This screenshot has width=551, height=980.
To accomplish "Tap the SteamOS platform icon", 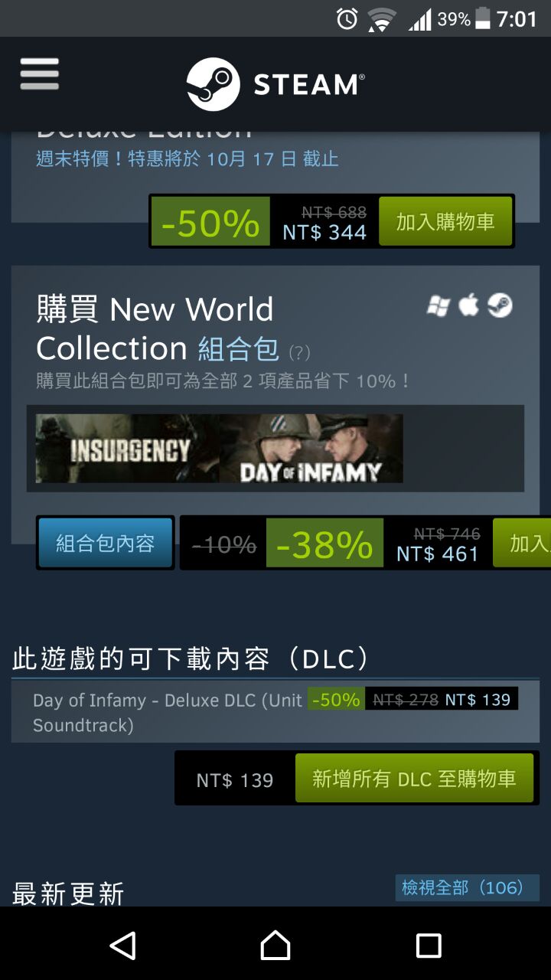I will tap(500, 305).
